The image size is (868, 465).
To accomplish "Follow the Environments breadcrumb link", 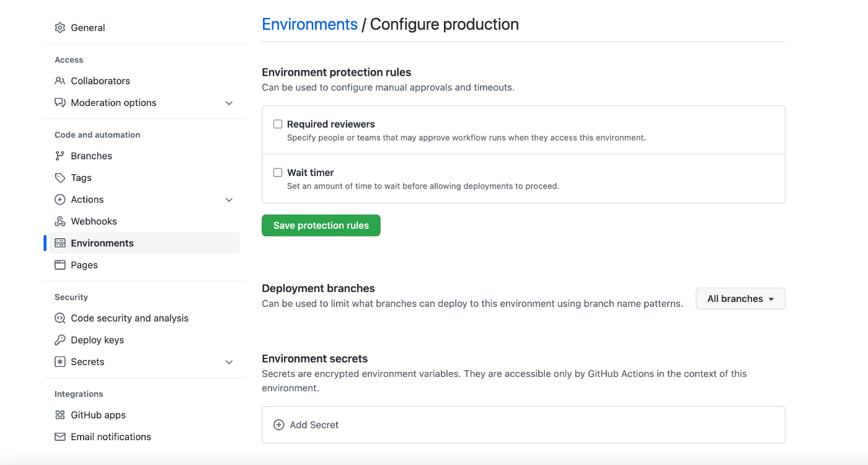I will click(x=309, y=25).
